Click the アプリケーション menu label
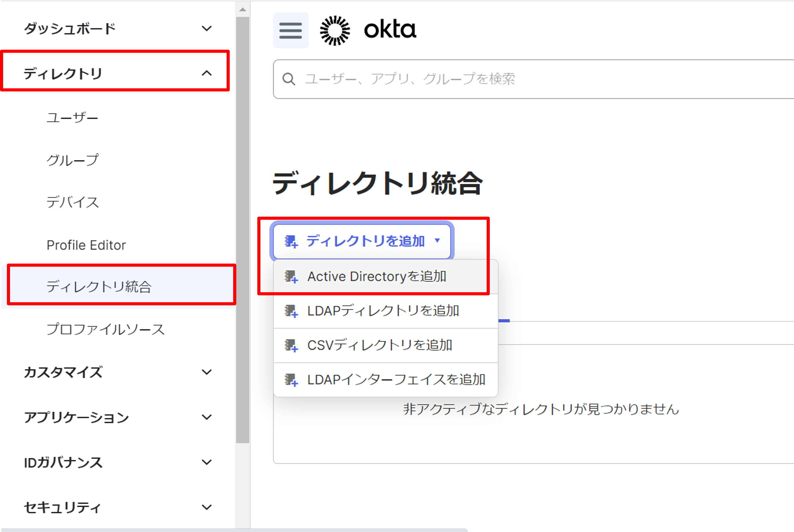This screenshot has width=794, height=532. pyautogui.click(x=76, y=417)
